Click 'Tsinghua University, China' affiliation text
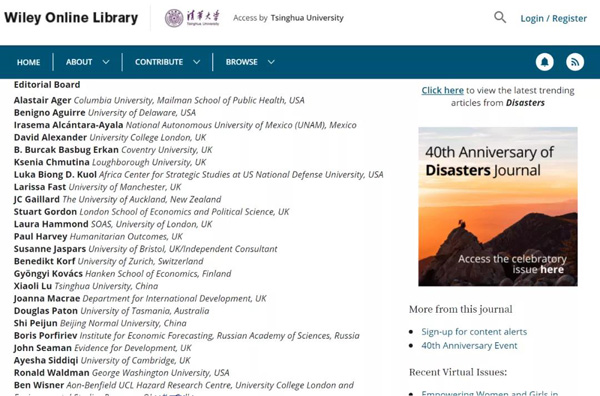This screenshot has width=600, height=396. coord(106,286)
